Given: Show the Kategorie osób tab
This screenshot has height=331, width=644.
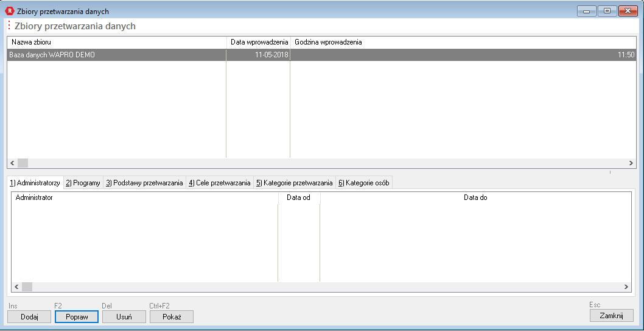Looking at the screenshot, I should (x=364, y=183).
